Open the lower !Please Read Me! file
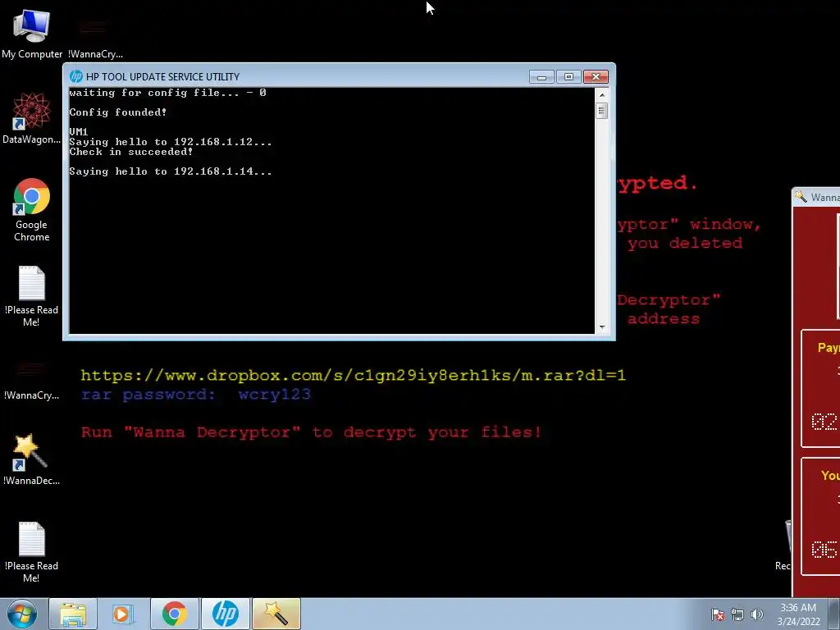Image resolution: width=840 pixels, height=630 pixels. [x=32, y=552]
